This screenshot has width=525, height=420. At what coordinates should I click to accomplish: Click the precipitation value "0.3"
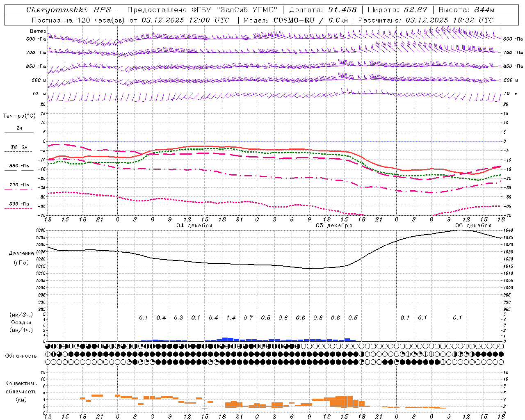pyautogui.click(x=178, y=317)
